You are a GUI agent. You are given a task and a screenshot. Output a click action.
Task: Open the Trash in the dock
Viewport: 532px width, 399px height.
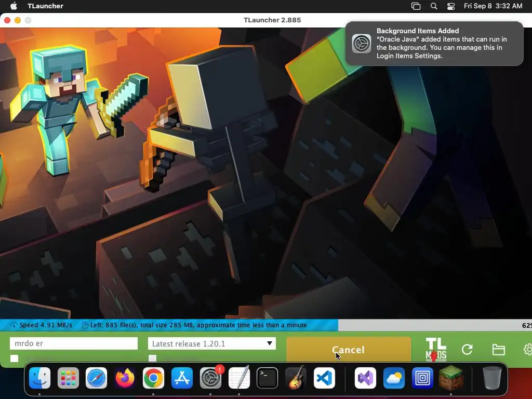(x=492, y=378)
